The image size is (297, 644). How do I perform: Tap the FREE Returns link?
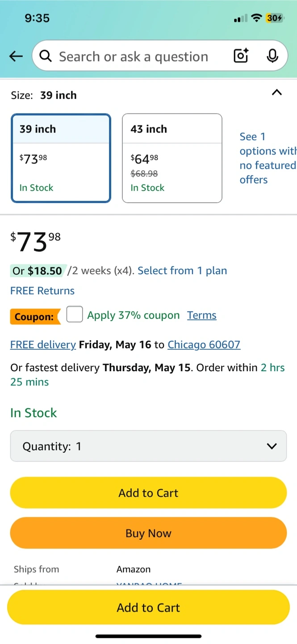[42, 291]
